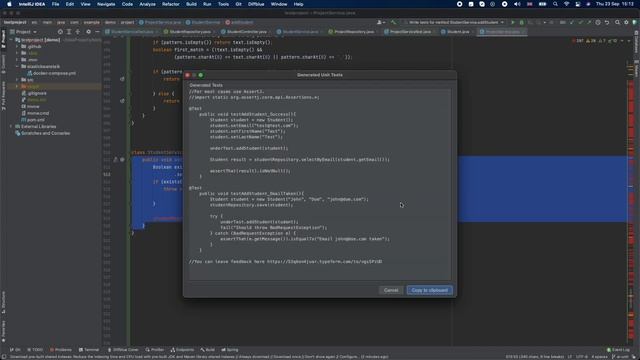The height and width of the screenshot is (360, 640).
Task: Open IDE settings gear in top toolbar
Action: point(626,22)
